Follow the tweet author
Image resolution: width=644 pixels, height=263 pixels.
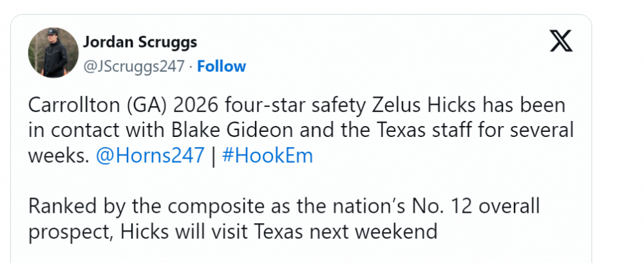(221, 66)
